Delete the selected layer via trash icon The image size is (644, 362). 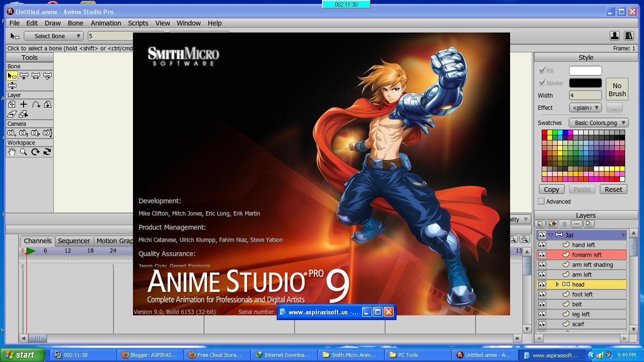(565, 223)
